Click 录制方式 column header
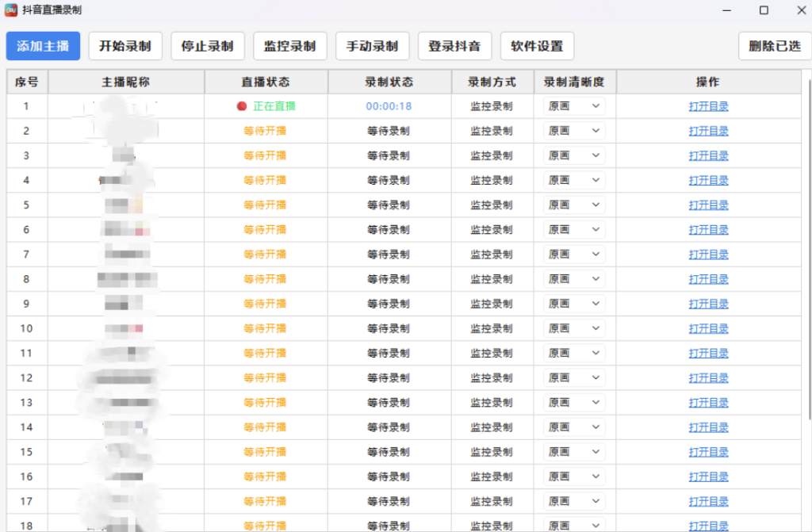Screen dimensions: 812x532 [x=492, y=82]
